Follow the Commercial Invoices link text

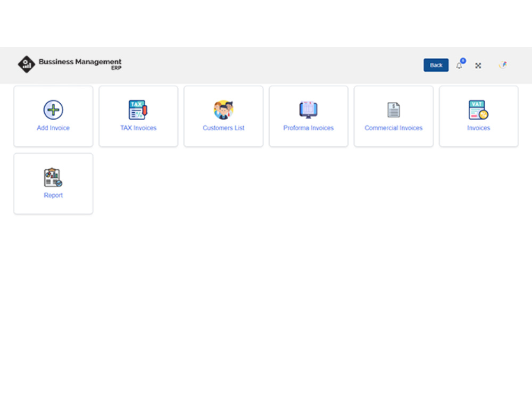coord(394,128)
